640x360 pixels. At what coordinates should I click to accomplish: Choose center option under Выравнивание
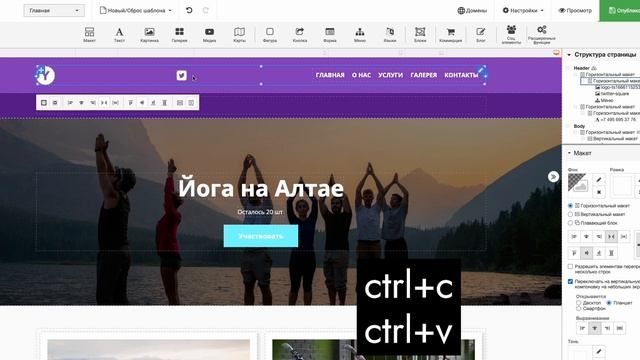(595, 328)
